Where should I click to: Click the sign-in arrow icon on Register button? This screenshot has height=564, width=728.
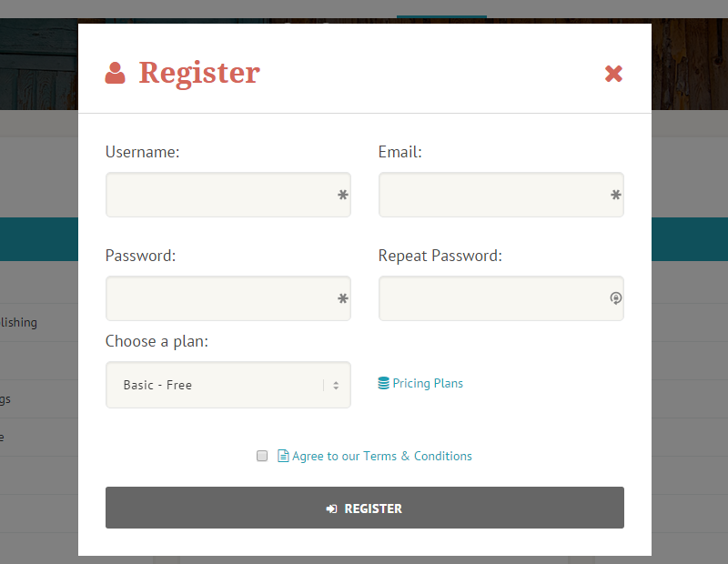pyautogui.click(x=331, y=509)
